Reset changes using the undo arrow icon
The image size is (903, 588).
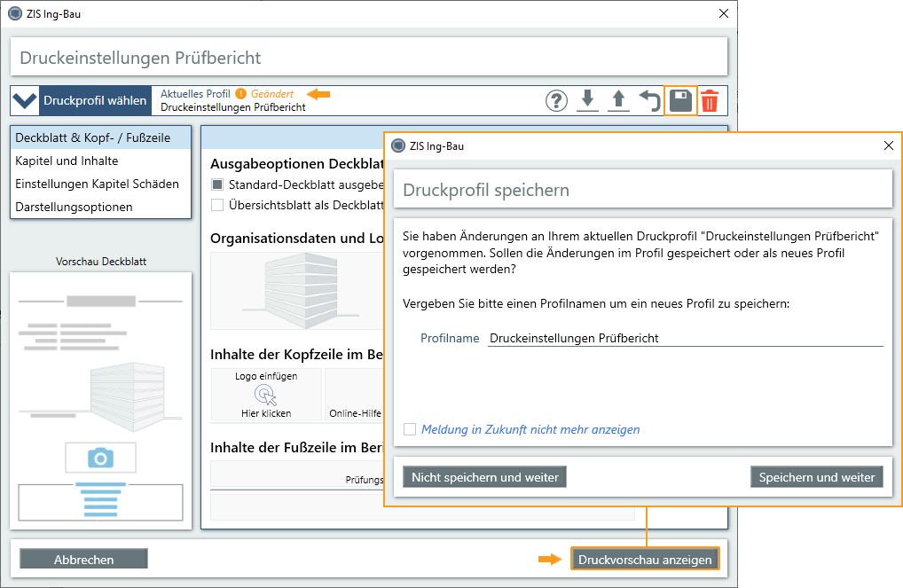[648, 100]
